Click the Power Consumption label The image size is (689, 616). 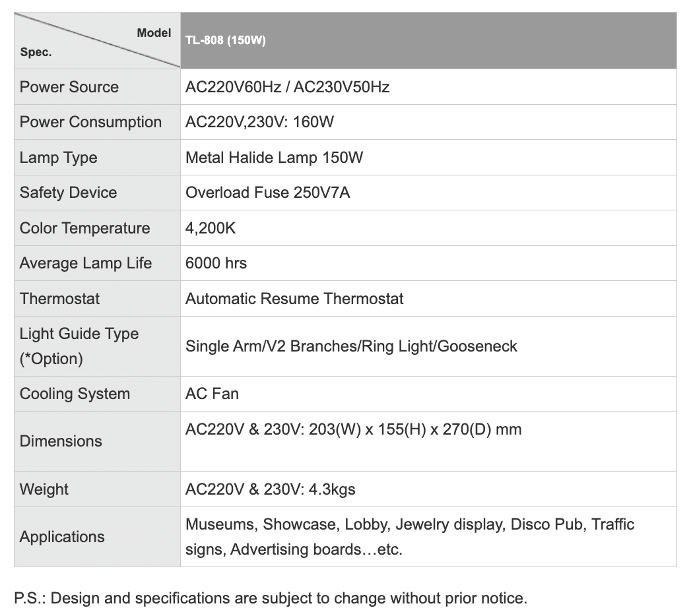[90, 122]
